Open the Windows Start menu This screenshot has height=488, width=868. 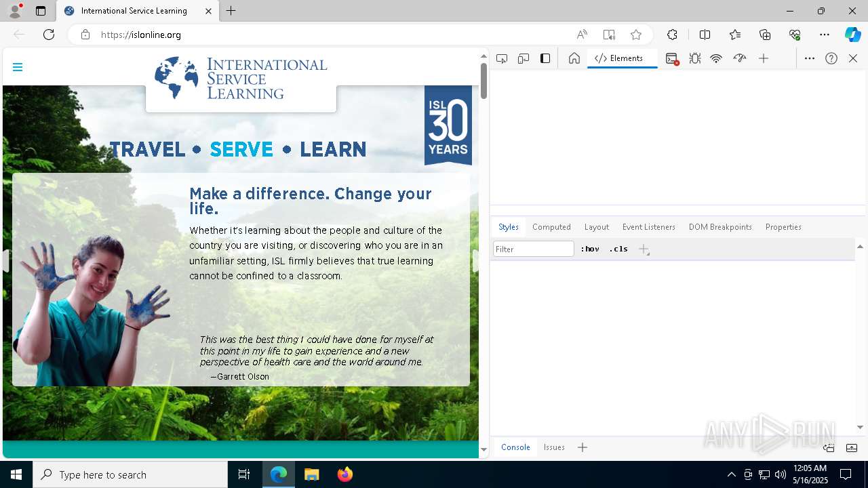16,474
